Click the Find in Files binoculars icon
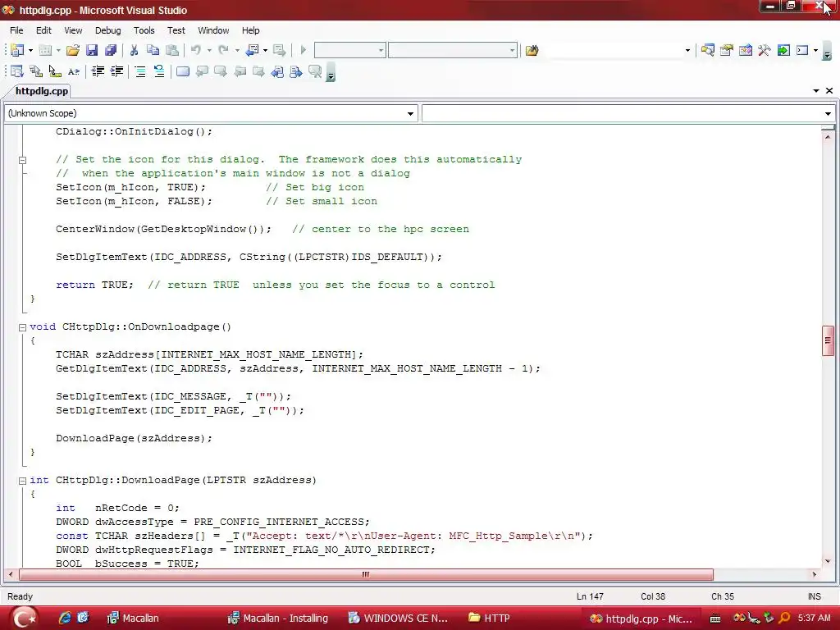This screenshot has width=840, height=630. coord(532,50)
